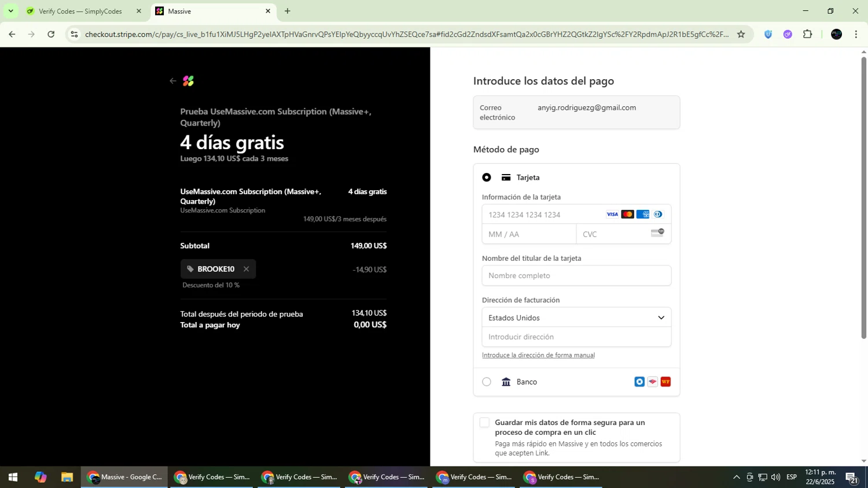Click Introduce la dirección de forma manual
Screen dimensions: 868x488
point(538,355)
